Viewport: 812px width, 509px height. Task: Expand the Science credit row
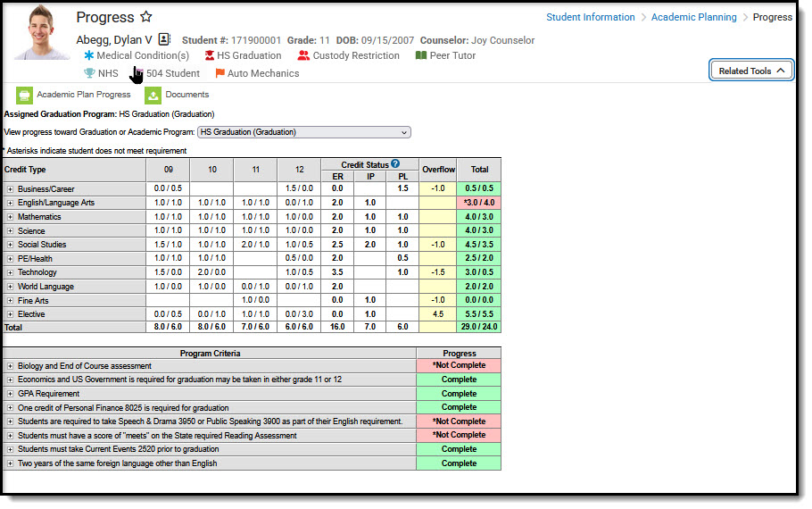[10, 230]
